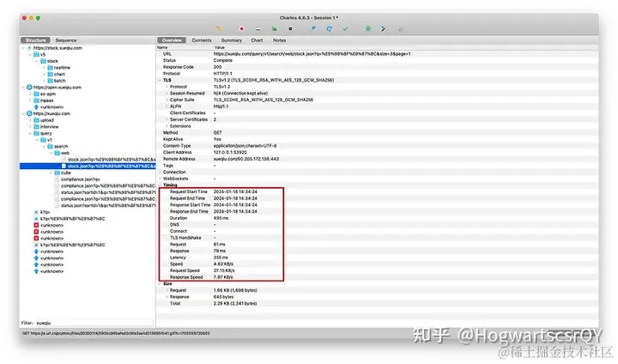This screenshot has height=364, width=618.
Task: Expand the Session Resumed row
Action: tap(167, 93)
